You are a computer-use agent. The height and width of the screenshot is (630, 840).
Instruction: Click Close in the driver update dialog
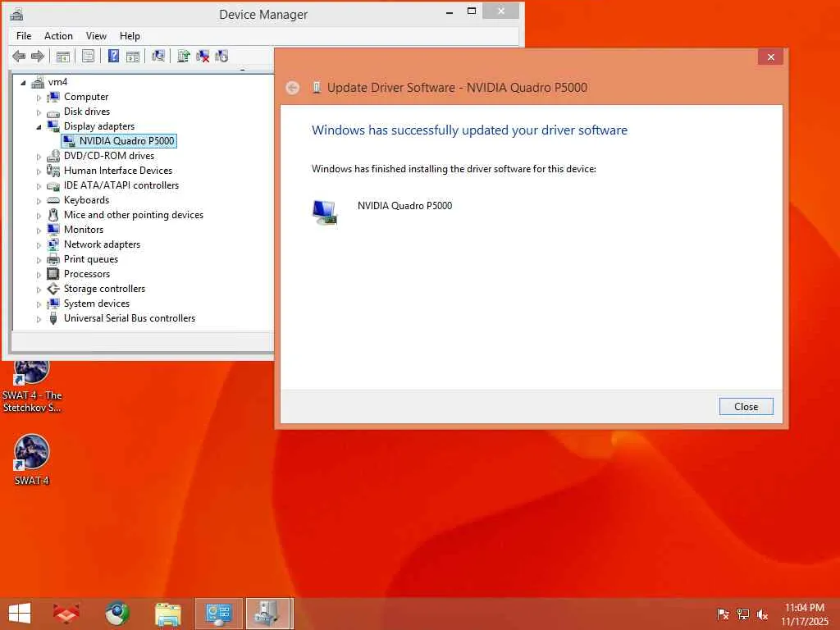tap(746, 407)
